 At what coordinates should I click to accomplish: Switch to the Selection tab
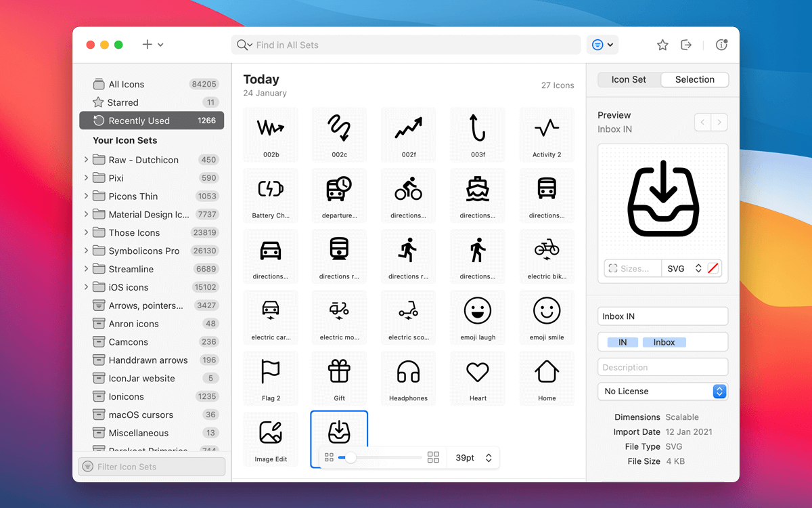(695, 79)
